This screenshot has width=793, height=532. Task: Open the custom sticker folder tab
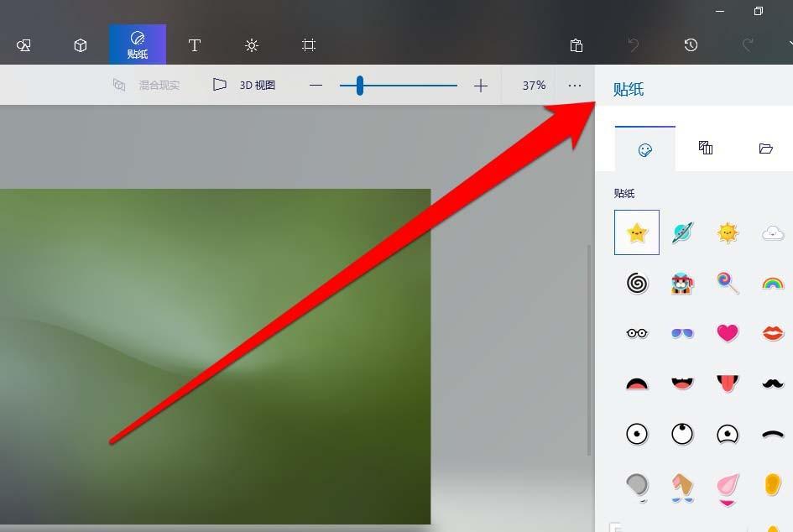click(x=765, y=149)
